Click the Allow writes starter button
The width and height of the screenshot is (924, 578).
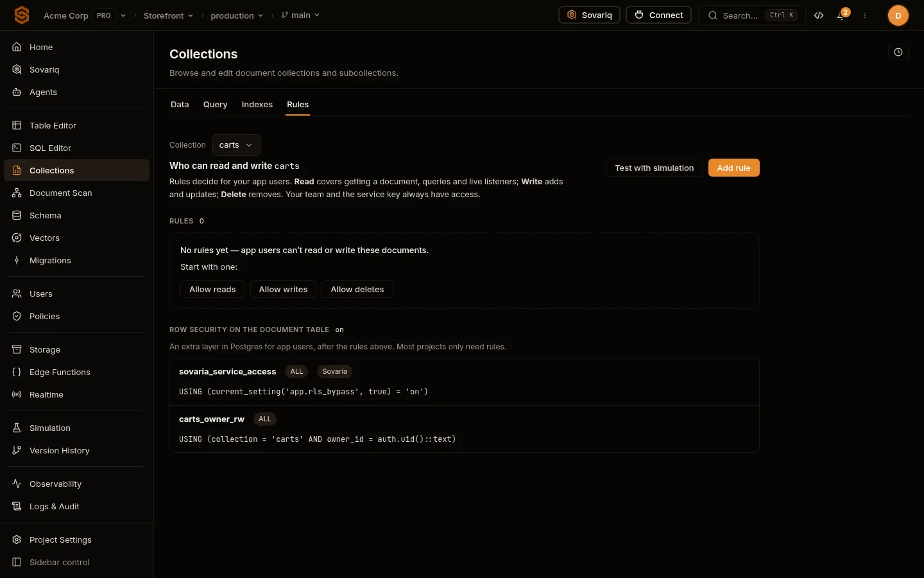pos(283,289)
